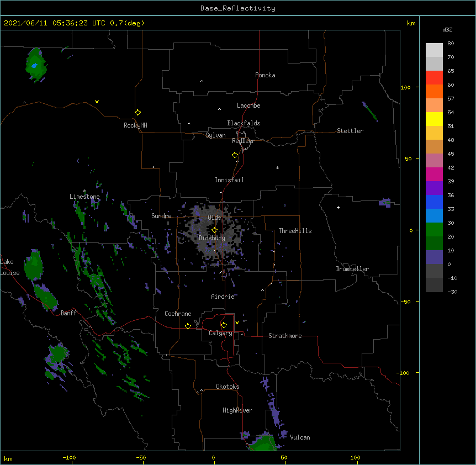
Task: Click the Lake Louise label
Action: pos(10,267)
